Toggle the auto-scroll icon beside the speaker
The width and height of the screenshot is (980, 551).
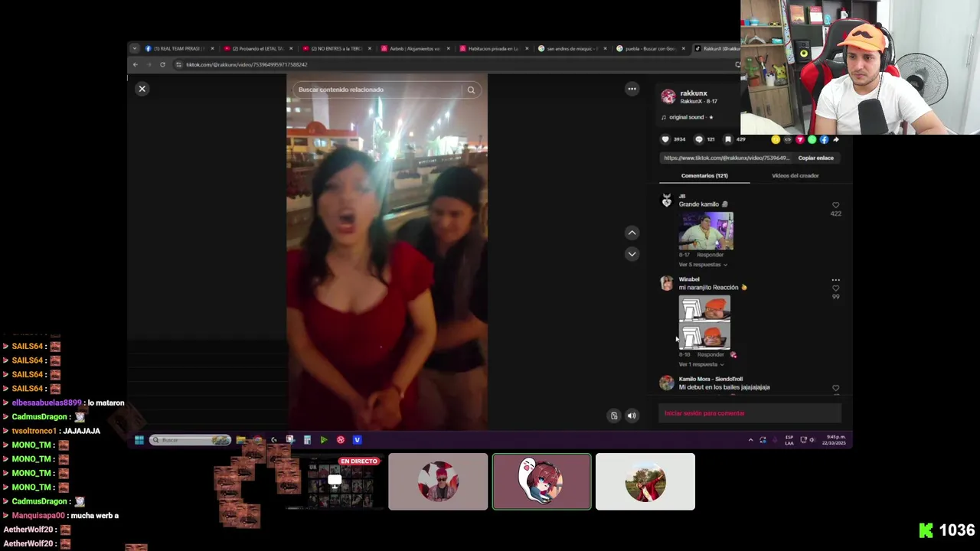[613, 416]
